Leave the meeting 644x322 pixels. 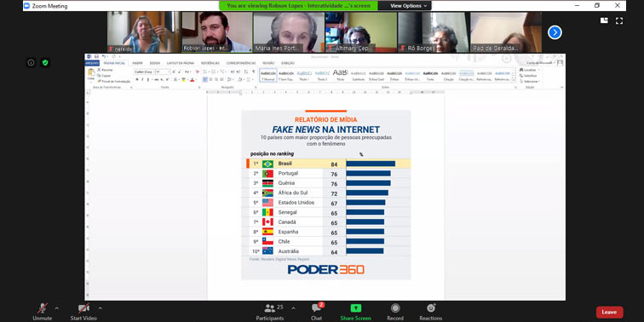point(610,312)
